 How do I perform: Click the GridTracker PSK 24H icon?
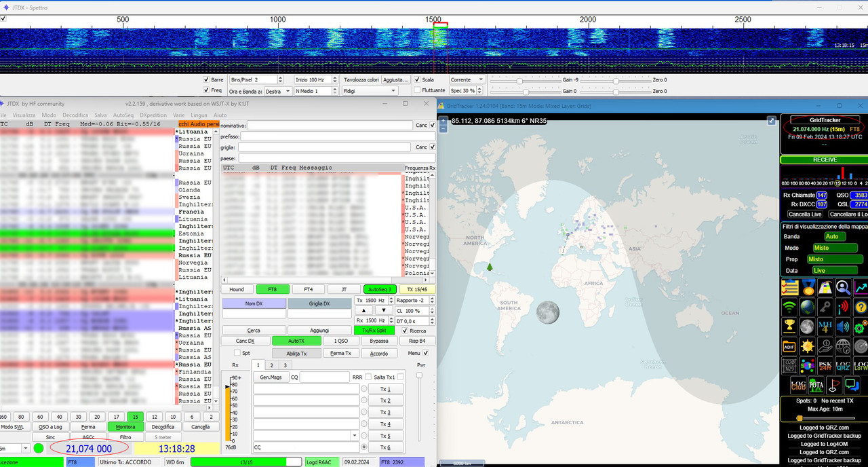tap(825, 367)
